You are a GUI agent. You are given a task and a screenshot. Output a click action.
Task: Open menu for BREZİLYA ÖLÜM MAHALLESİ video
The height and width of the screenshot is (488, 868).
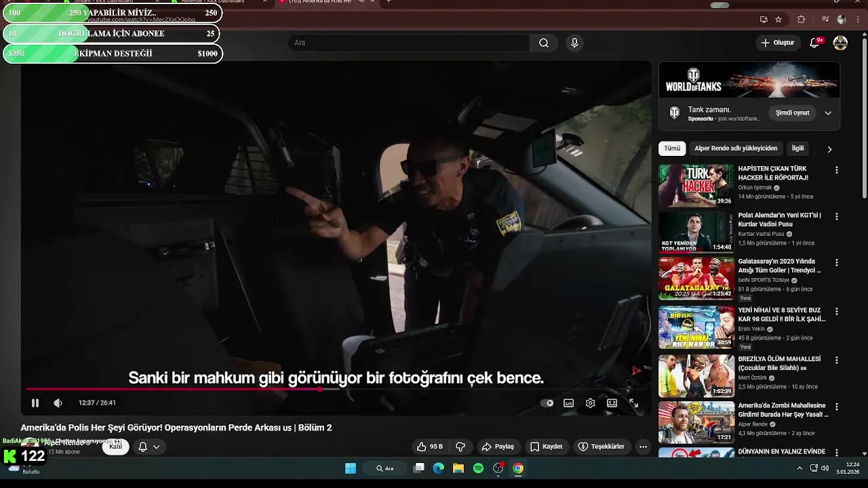tap(836, 360)
